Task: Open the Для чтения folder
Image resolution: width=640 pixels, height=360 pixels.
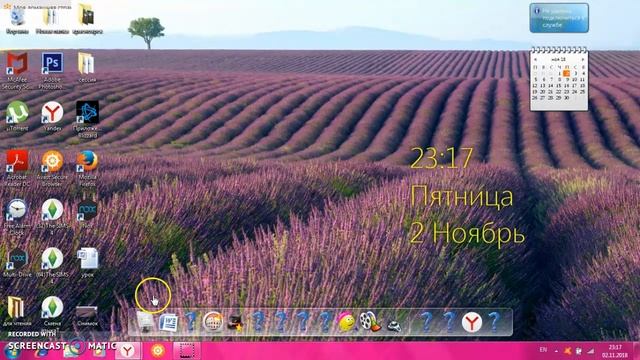Action: 17,311
